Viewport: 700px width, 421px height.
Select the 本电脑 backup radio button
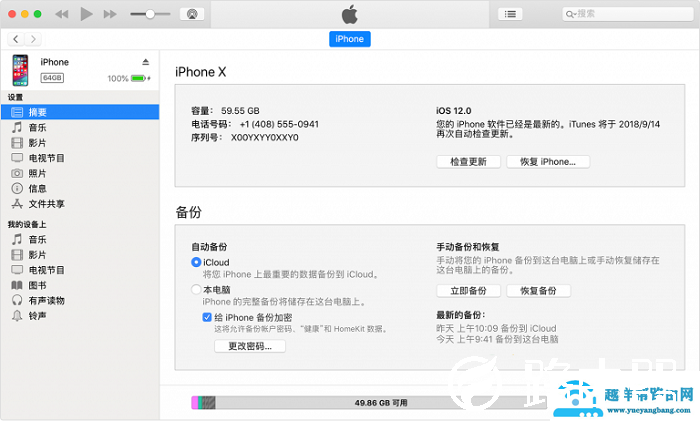point(196,289)
